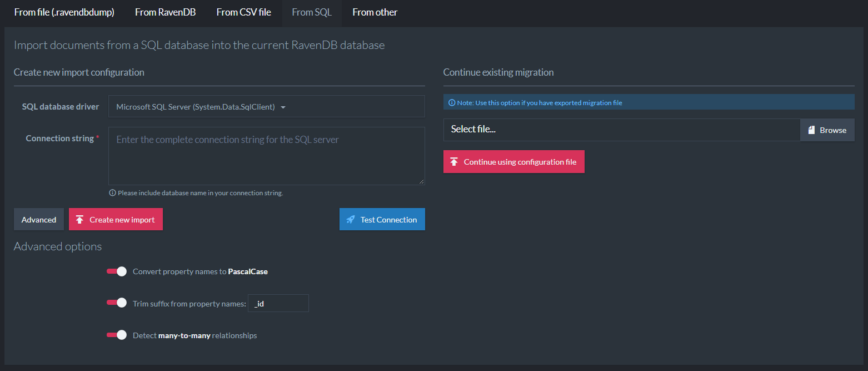Open the From file (.ravendbdump) tab

[64, 12]
